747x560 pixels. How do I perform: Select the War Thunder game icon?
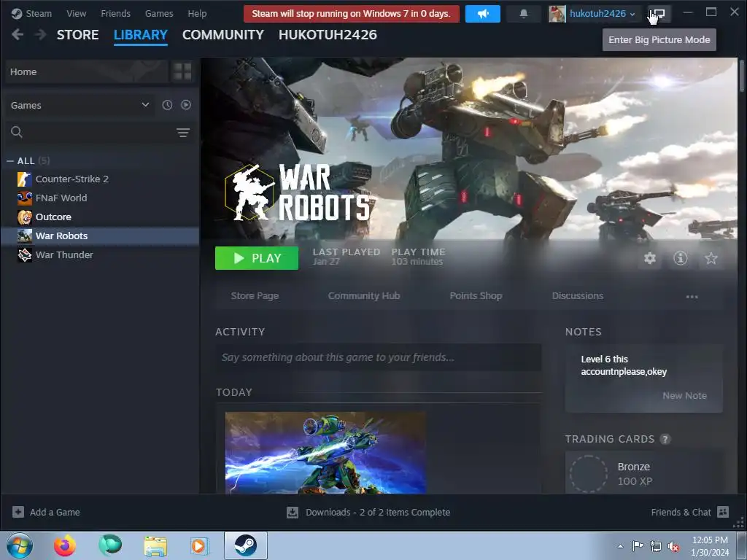coord(25,254)
